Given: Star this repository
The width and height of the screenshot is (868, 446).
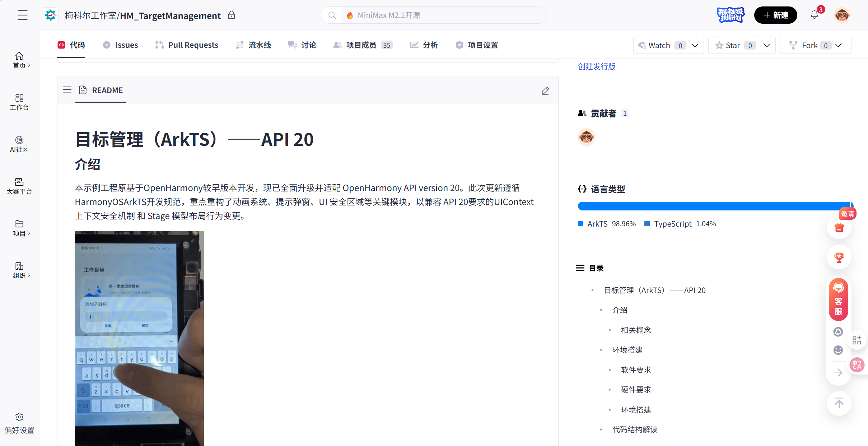Looking at the screenshot, I should (x=732, y=45).
